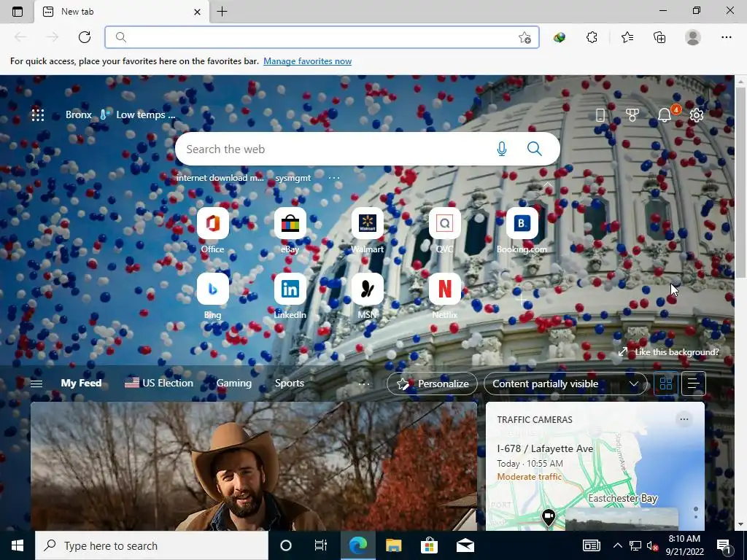The image size is (747, 560).
Task: Close the New tab browser tab
Action: (197, 12)
